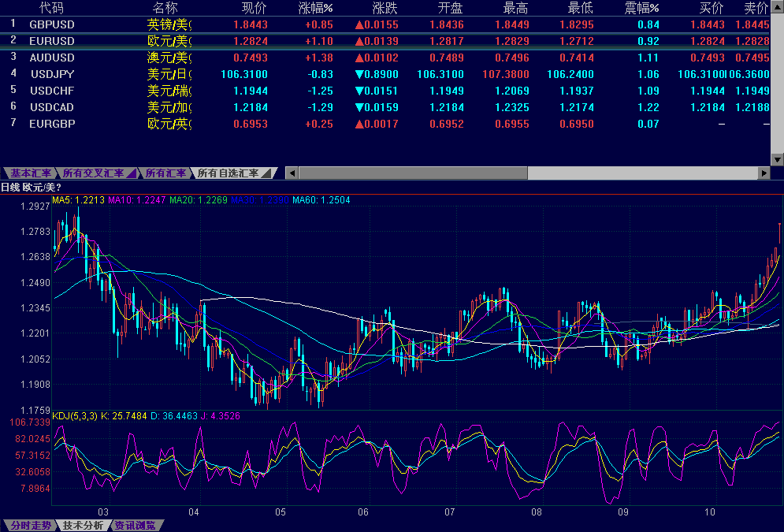The width and height of the screenshot is (784, 532).
Task: Select the AUDUSD row
Action: pyautogui.click(x=51, y=58)
